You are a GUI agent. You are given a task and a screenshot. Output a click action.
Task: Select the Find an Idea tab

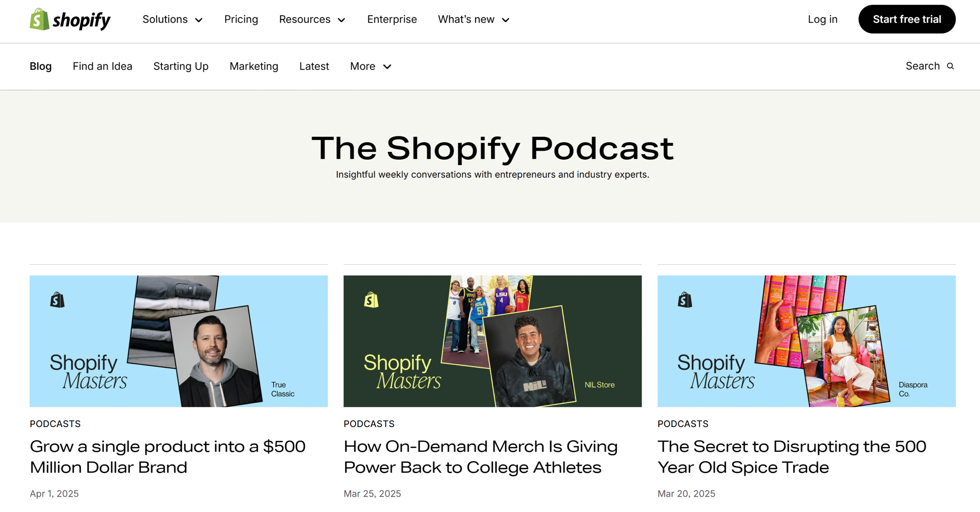point(103,66)
